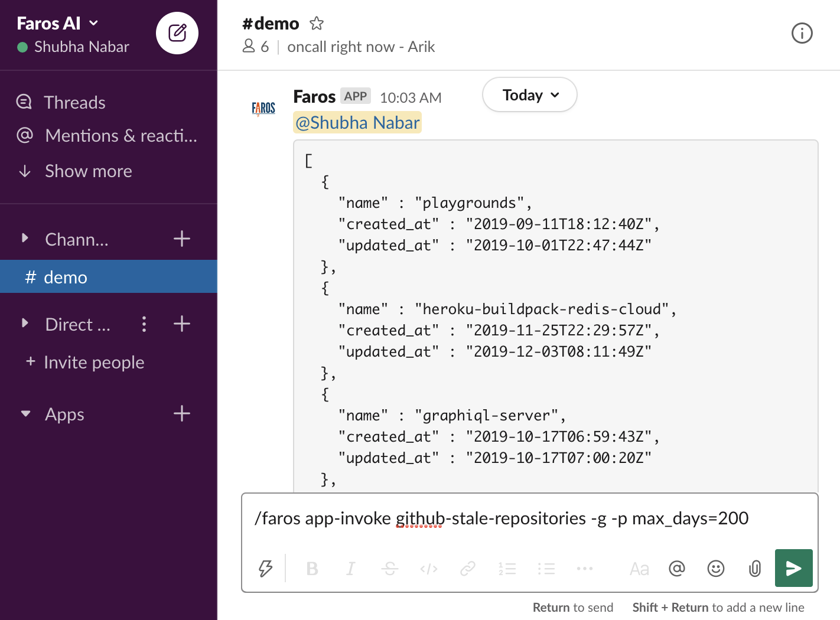
Task: Add a channel with the plus icon
Action: click(182, 239)
